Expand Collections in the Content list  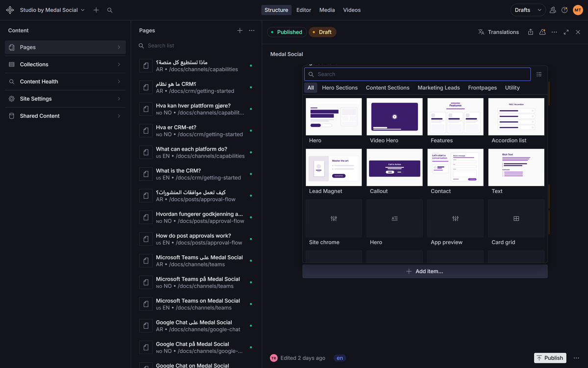coord(65,64)
